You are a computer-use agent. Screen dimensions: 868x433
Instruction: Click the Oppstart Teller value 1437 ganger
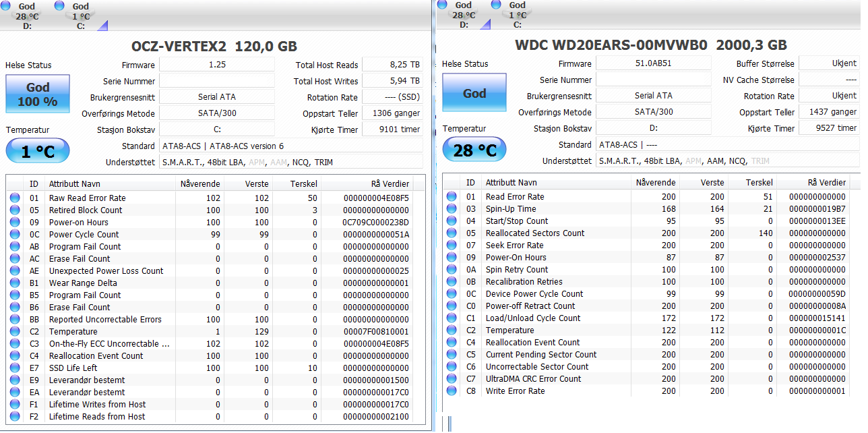[829, 112]
